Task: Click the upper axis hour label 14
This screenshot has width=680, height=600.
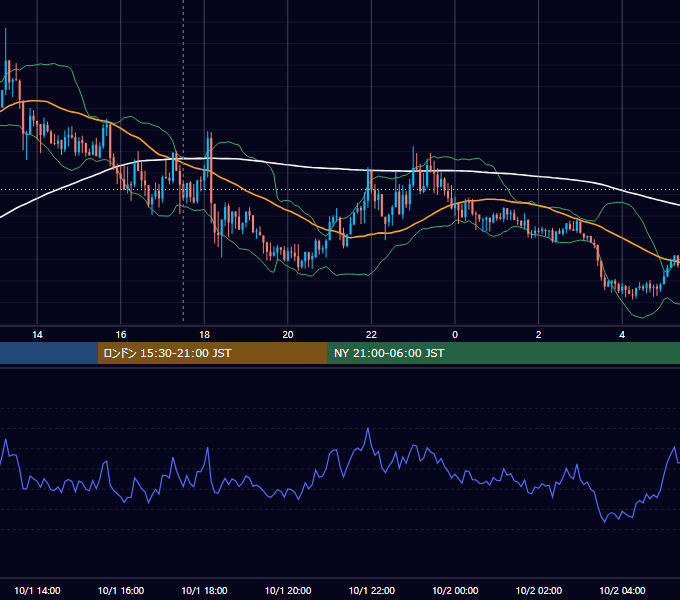Action: coord(37,335)
